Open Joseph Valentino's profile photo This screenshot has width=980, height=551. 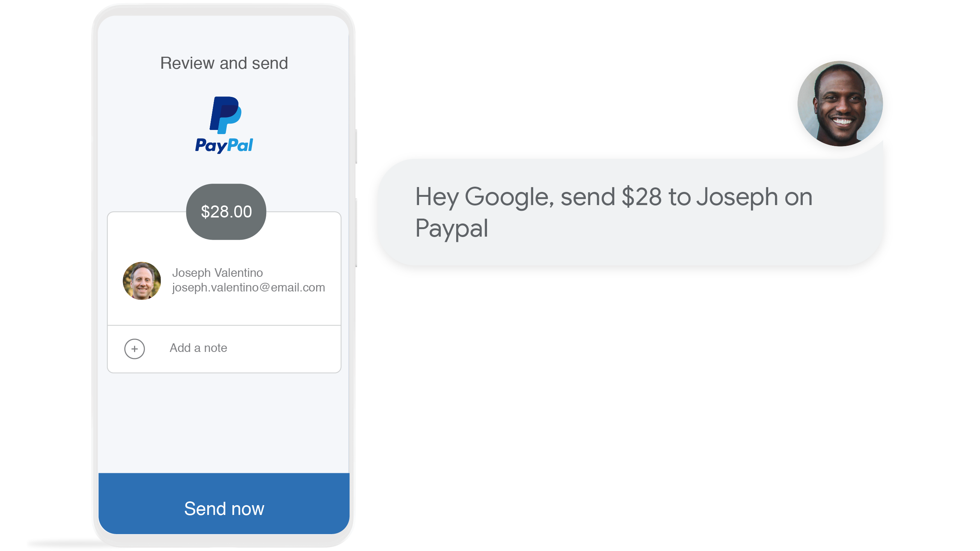coord(142,281)
